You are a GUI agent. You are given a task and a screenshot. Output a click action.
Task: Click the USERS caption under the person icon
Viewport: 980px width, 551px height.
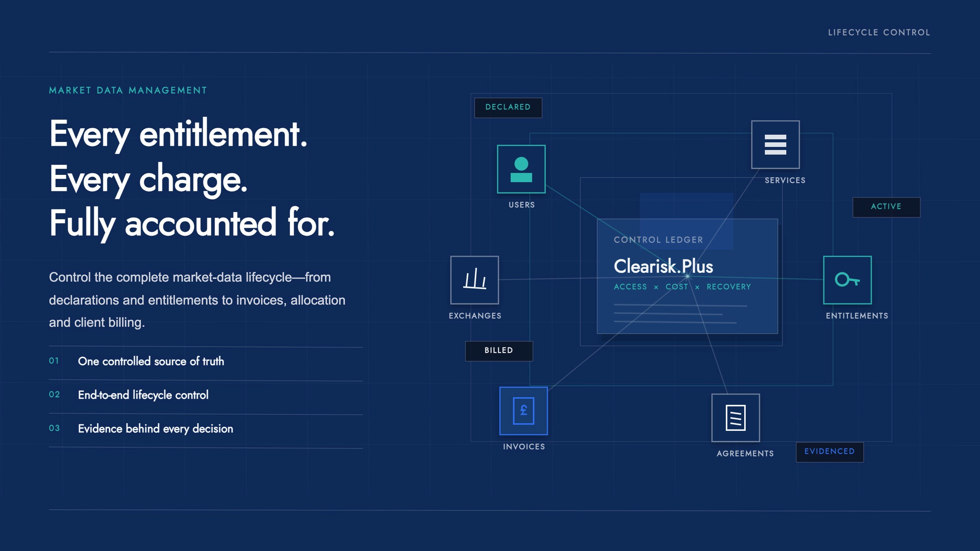coord(521,205)
